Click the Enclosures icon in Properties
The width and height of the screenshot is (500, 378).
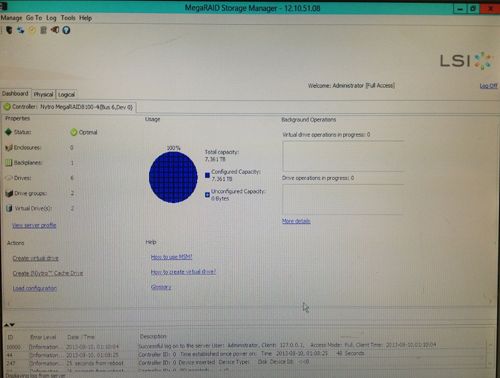[9, 147]
